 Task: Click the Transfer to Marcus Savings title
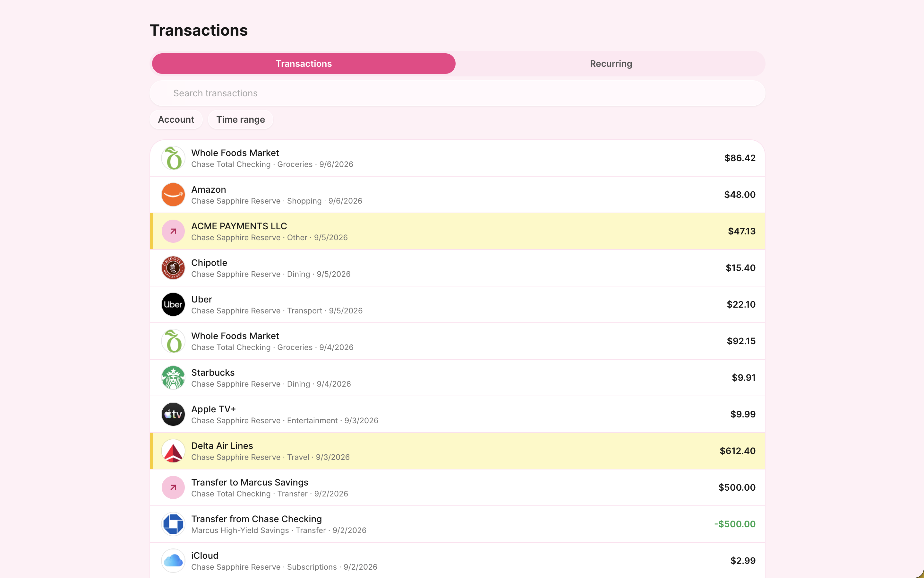click(250, 482)
